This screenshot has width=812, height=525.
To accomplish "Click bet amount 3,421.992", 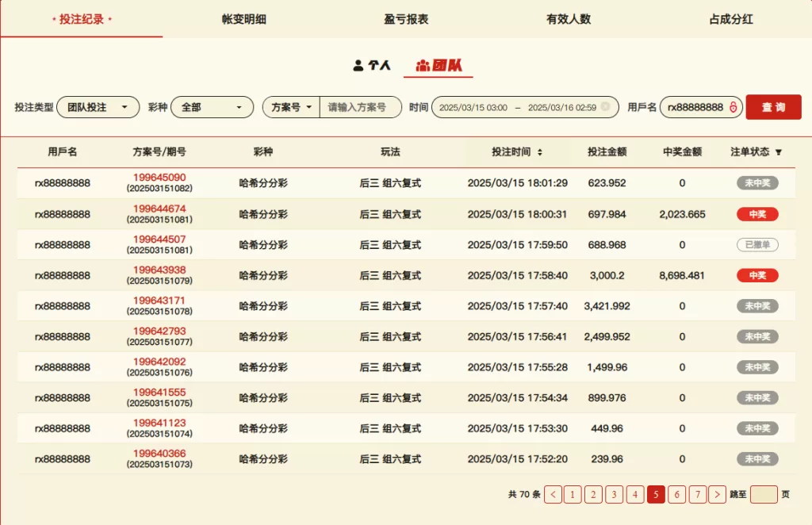I will tap(607, 306).
